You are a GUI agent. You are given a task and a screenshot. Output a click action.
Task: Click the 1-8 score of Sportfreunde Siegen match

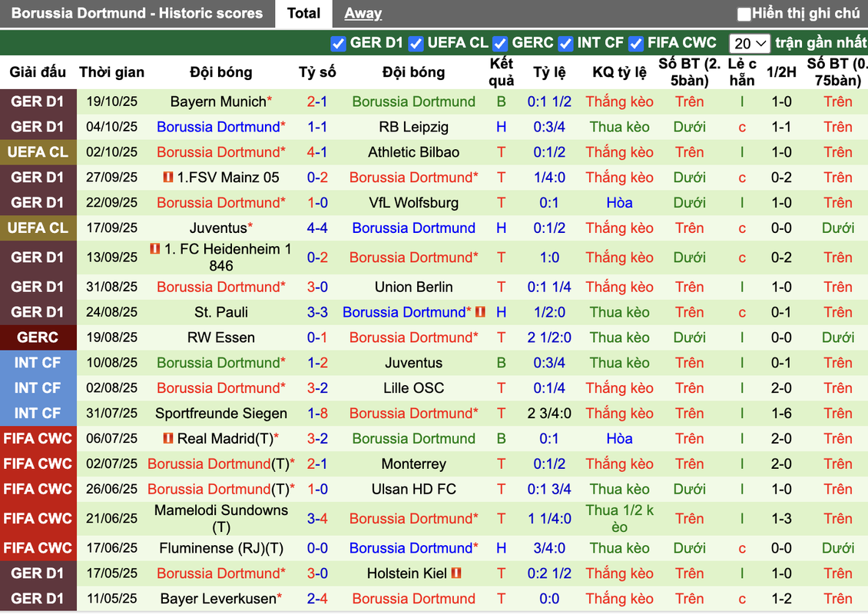(x=317, y=414)
